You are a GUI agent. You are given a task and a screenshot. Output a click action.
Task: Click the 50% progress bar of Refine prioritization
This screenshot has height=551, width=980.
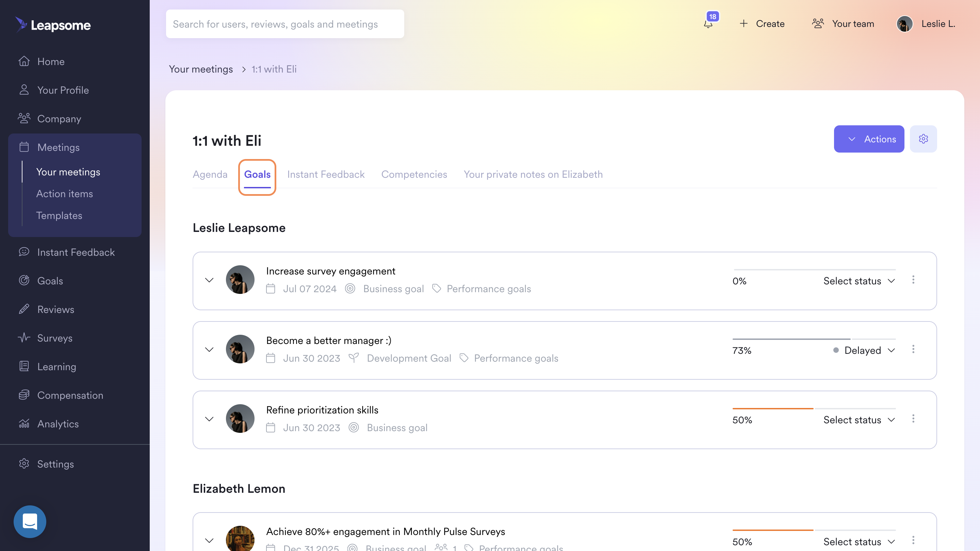pos(814,409)
